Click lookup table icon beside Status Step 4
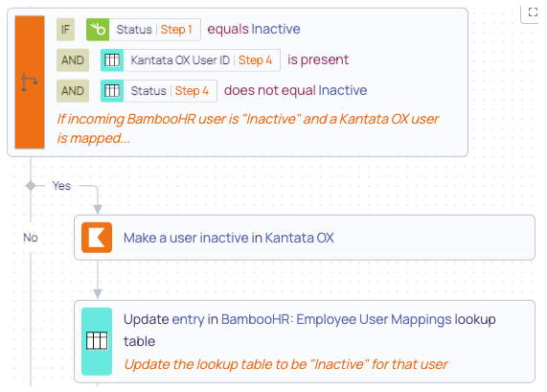Viewport: 547px width, 392px height. click(112, 91)
